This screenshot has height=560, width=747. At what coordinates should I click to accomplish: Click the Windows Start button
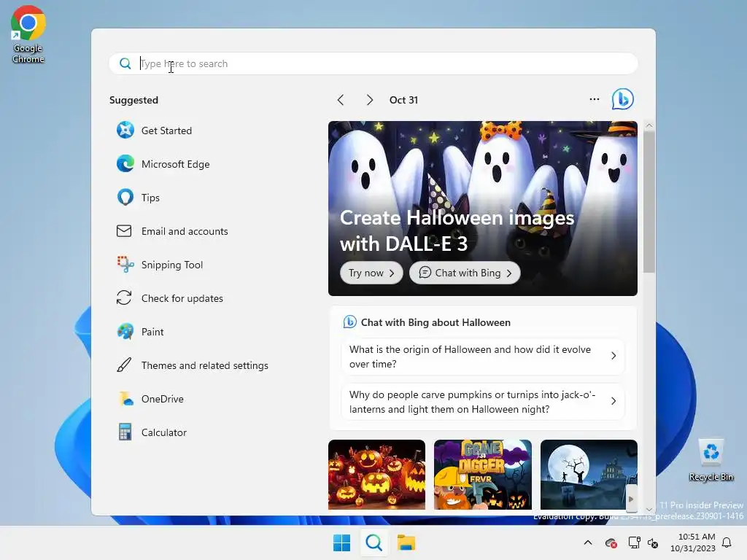point(341,542)
